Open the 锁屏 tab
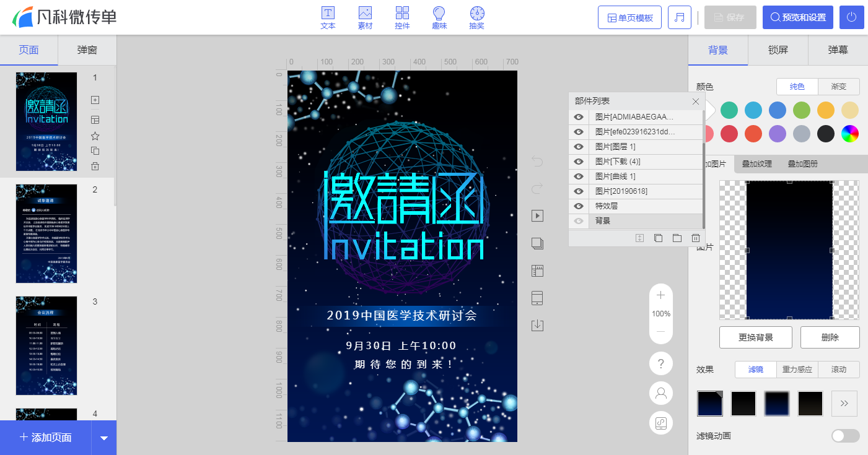The width and height of the screenshot is (868, 455). coord(778,50)
